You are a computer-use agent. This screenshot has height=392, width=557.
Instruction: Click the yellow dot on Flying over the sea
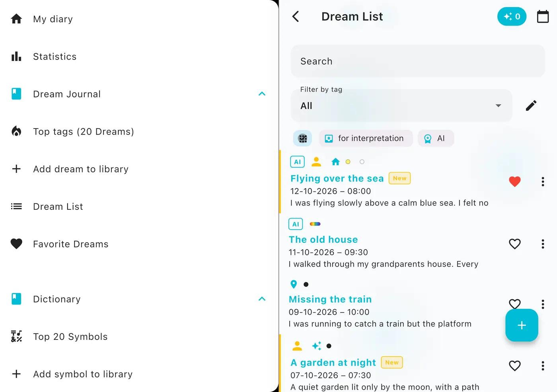point(348,162)
